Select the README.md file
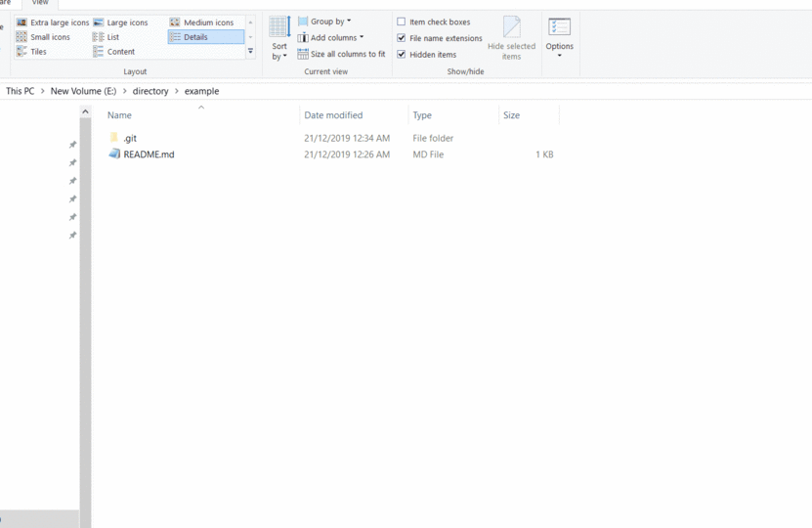The width and height of the screenshot is (812, 528). tap(149, 154)
